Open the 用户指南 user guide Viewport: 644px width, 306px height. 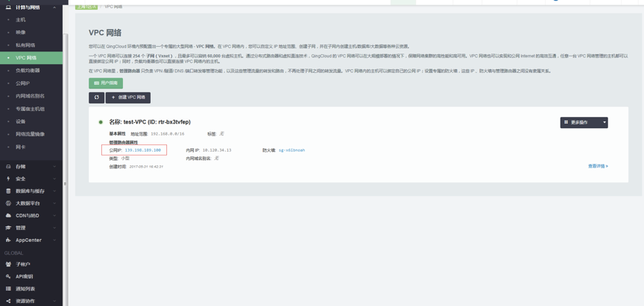106,83
